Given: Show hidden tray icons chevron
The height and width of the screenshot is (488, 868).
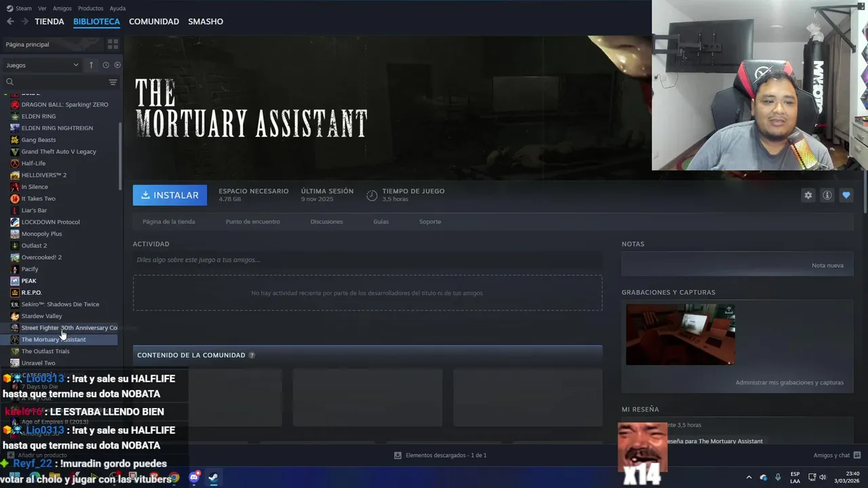Looking at the screenshot, I should (749, 477).
